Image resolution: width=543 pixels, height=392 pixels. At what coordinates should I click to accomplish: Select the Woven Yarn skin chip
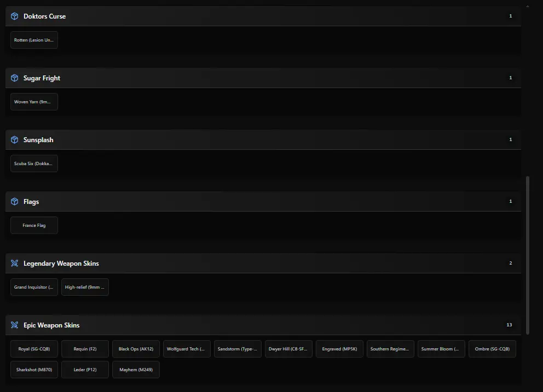34,102
